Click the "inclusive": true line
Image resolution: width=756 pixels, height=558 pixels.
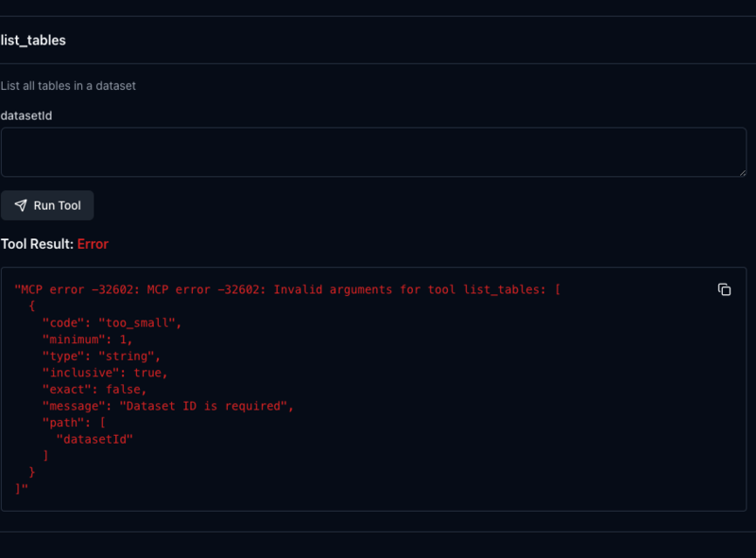coord(105,373)
